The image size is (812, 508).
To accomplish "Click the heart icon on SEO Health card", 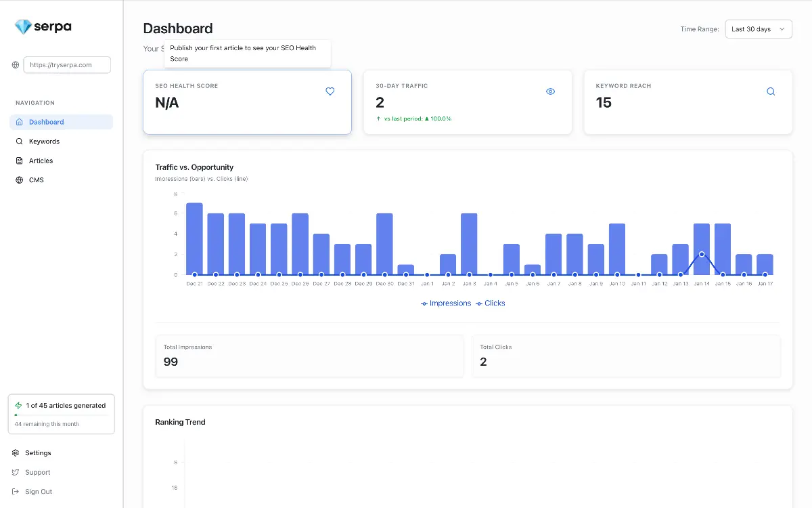I will [330, 91].
